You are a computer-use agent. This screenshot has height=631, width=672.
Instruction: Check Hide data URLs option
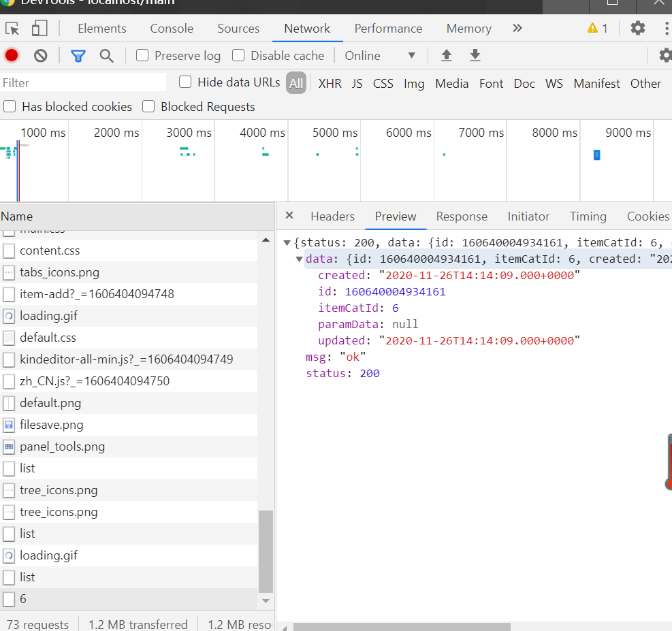(x=185, y=82)
